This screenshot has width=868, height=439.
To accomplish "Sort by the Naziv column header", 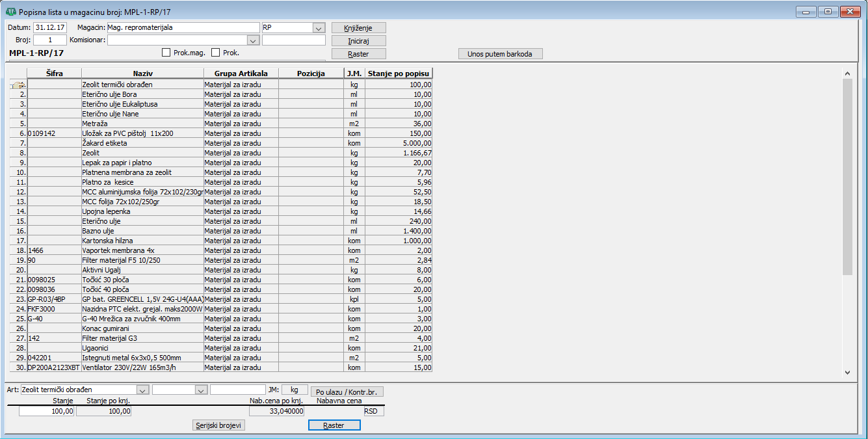I will pos(142,73).
